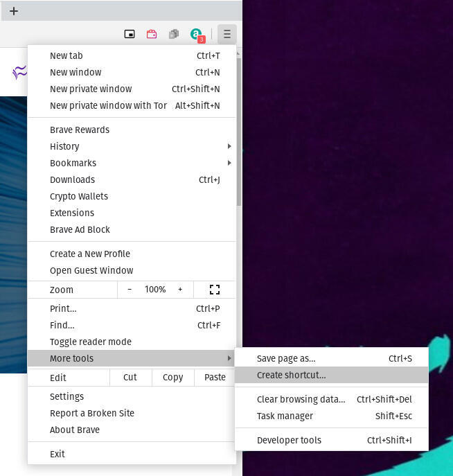Viewport: 453px width, 476px height.
Task: Open Brave Ad Block settings
Action: click(x=132, y=229)
